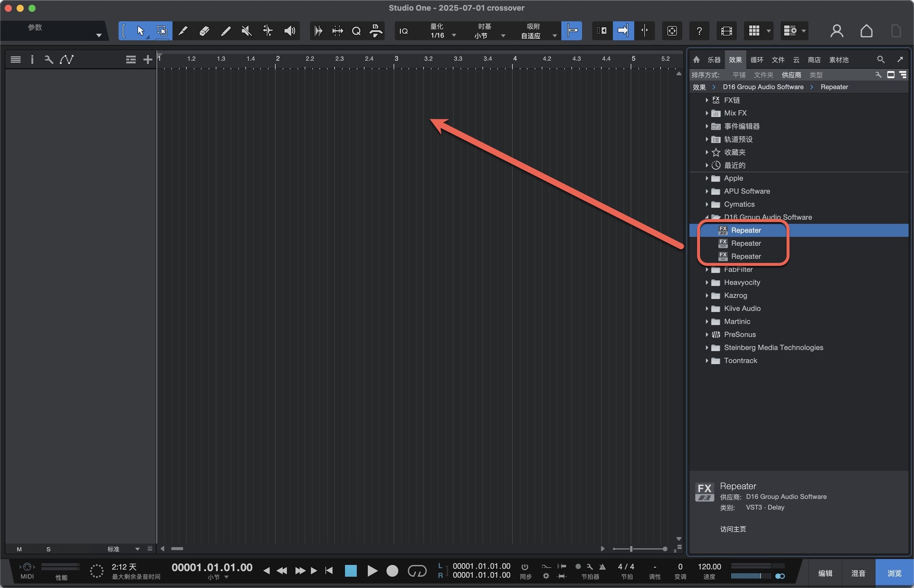914x588 pixels.
Task: Start playback with the Play button
Action: (372, 570)
